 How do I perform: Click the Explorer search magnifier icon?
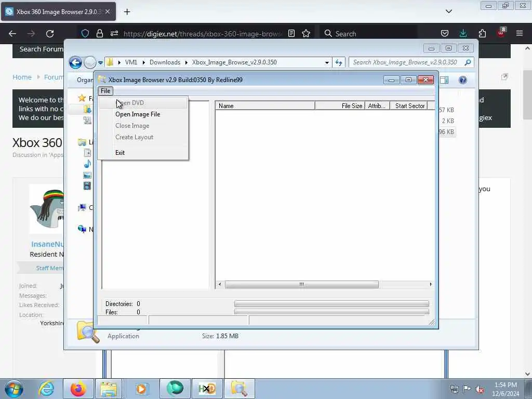click(x=468, y=62)
